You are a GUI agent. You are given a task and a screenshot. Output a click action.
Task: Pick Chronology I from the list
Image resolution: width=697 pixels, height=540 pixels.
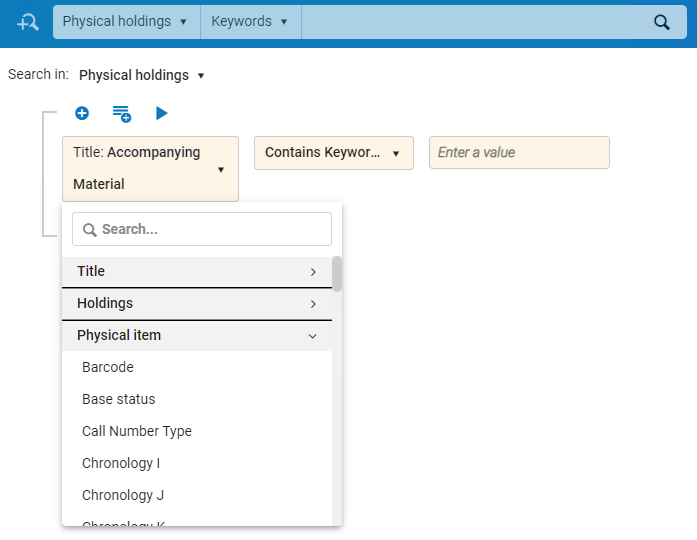coord(121,463)
